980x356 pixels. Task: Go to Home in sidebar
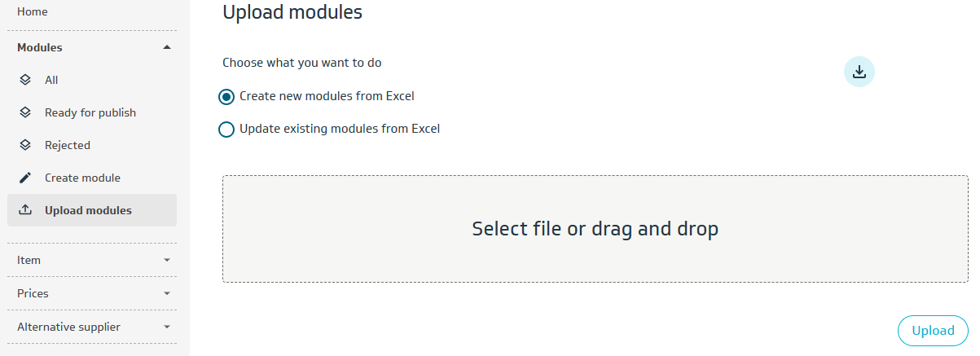pyautogui.click(x=33, y=11)
